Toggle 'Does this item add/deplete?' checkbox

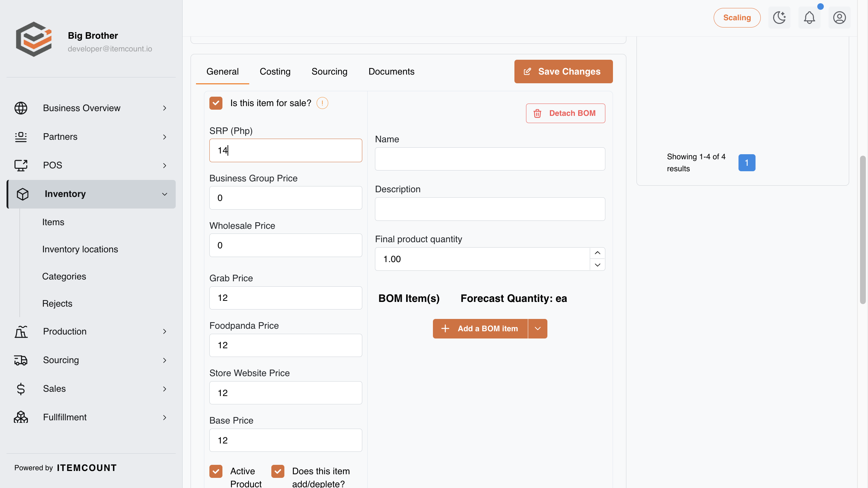[278, 471]
